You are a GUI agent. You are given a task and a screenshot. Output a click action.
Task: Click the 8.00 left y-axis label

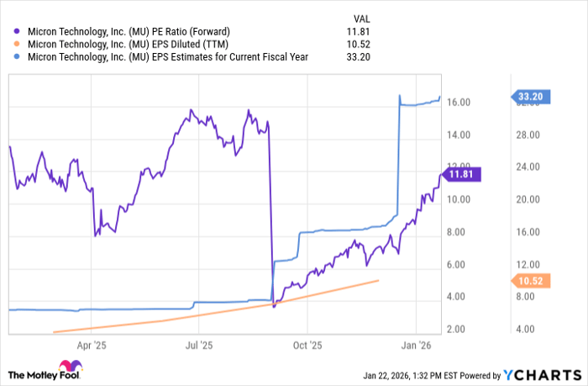point(455,232)
